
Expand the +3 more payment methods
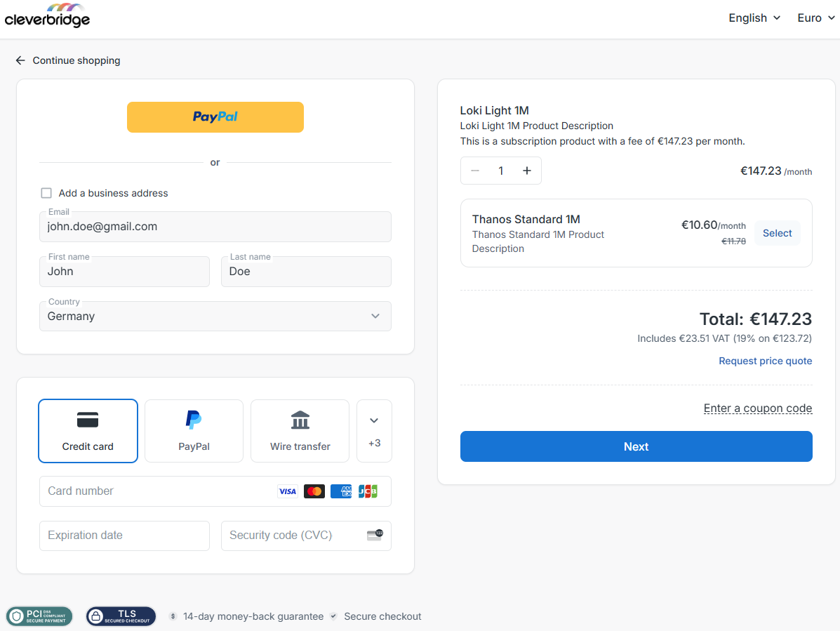(x=375, y=431)
